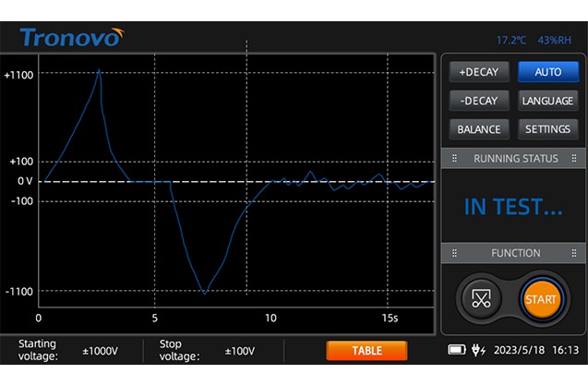Open the SETTINGS menu
This screenshot has height=386, width=588.
[547, 129]
